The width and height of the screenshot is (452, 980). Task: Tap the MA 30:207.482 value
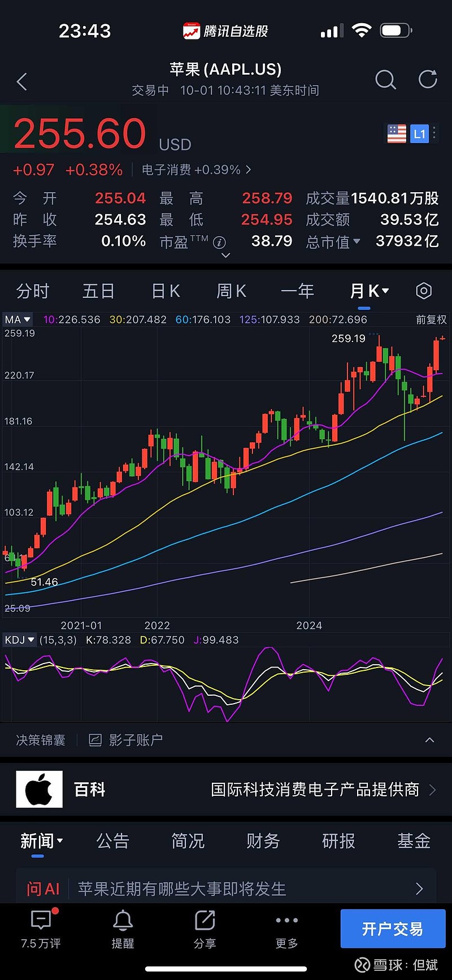138,319
